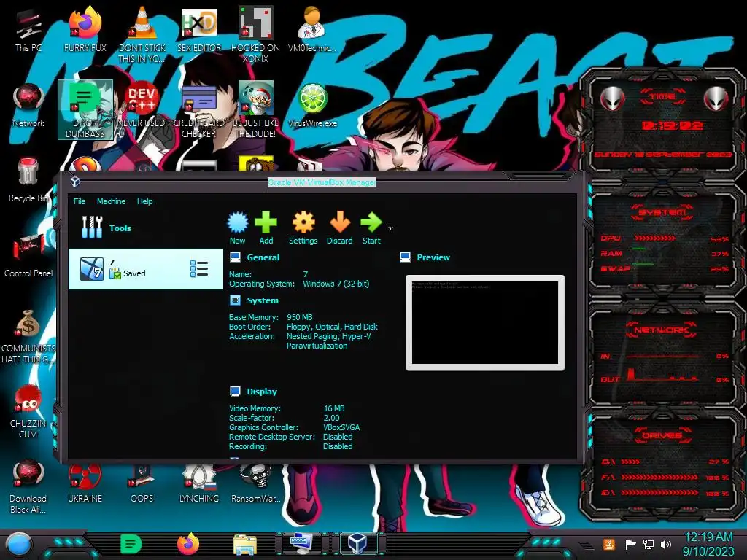
Task: Click the General section header
Action: tap(263, 257)
